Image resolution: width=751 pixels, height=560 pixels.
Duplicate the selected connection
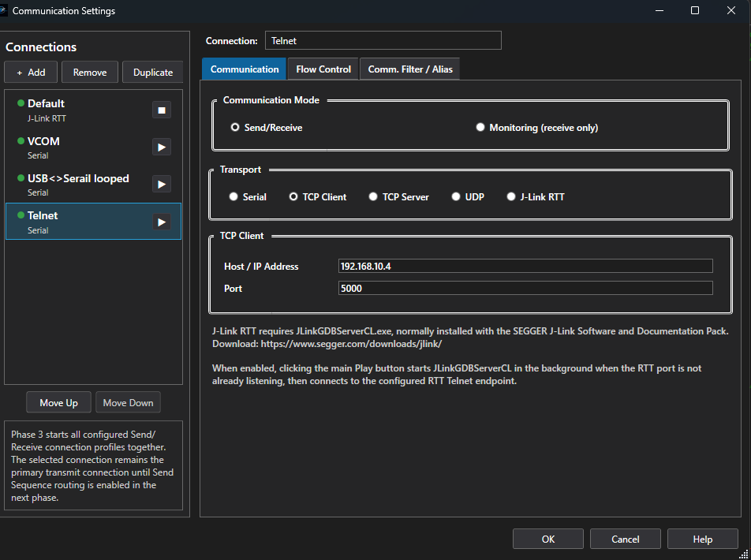click(153, 73)
